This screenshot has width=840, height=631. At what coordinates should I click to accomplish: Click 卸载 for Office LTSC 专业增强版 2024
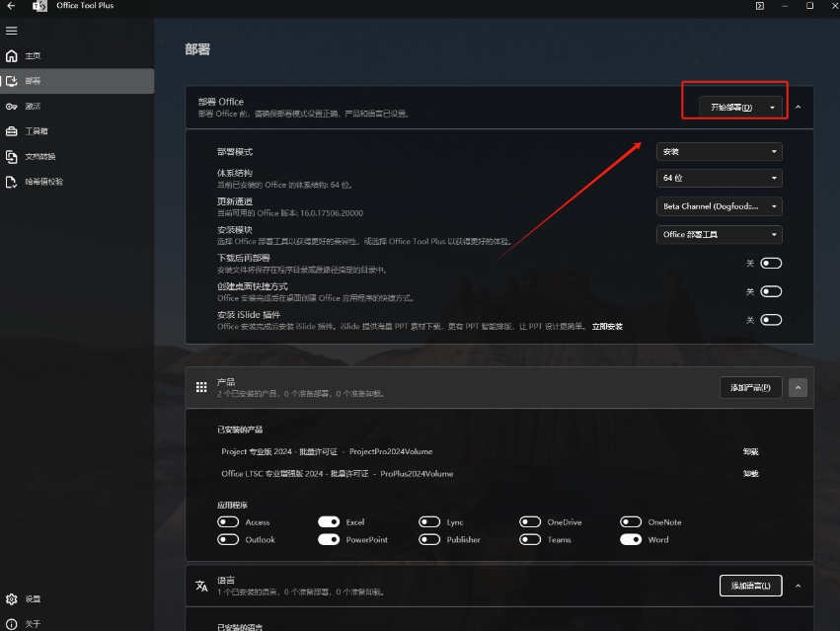750,474
